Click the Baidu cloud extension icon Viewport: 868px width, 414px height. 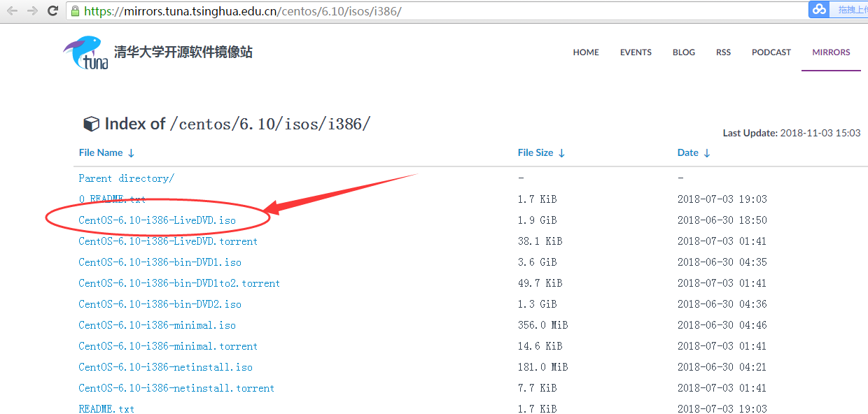[818, 10]
